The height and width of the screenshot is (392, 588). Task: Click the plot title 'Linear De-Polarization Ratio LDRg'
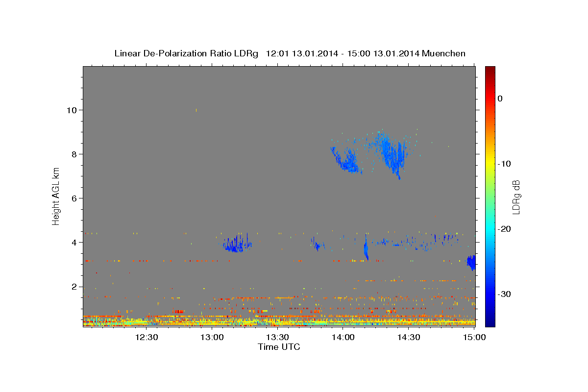(186, 53)
